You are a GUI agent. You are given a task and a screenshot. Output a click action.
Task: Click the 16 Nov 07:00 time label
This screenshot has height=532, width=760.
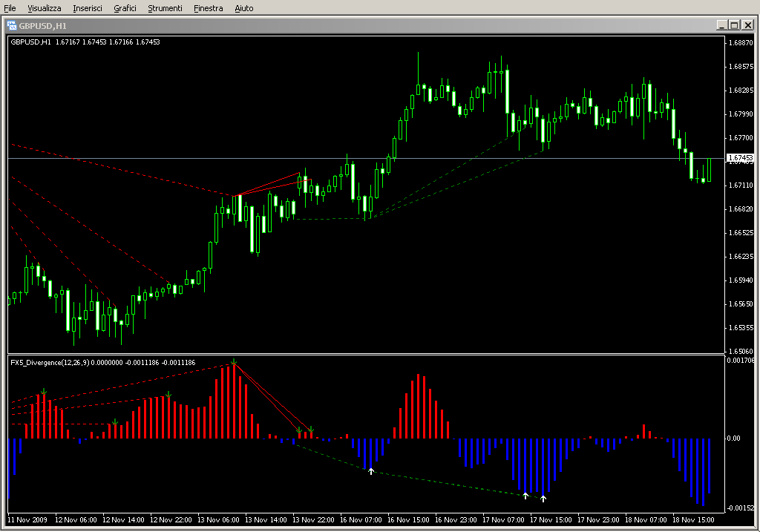click(x=361, y=519)
